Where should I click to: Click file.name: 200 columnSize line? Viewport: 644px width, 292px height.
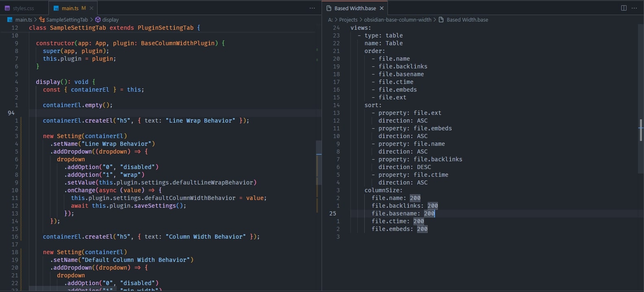(396, 198)
